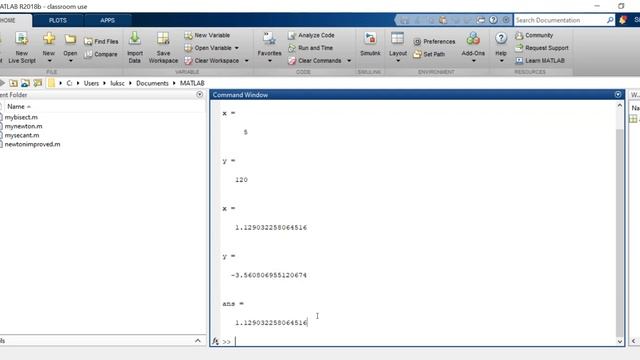The width and height of the screenshot is (640, 360).
Task: Click Users in the address path
Action: point(91,83)
